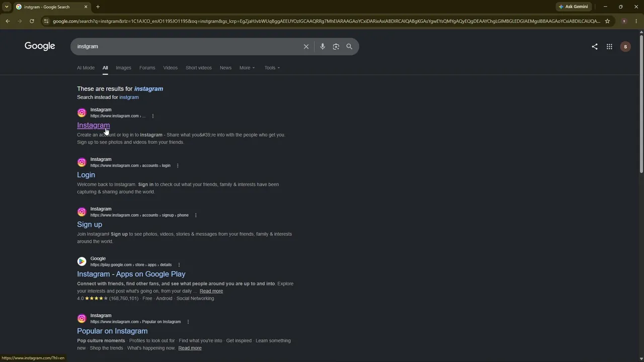644x362 pixels.
Task: Click the browser Back arrow
Action: (8, 21)
